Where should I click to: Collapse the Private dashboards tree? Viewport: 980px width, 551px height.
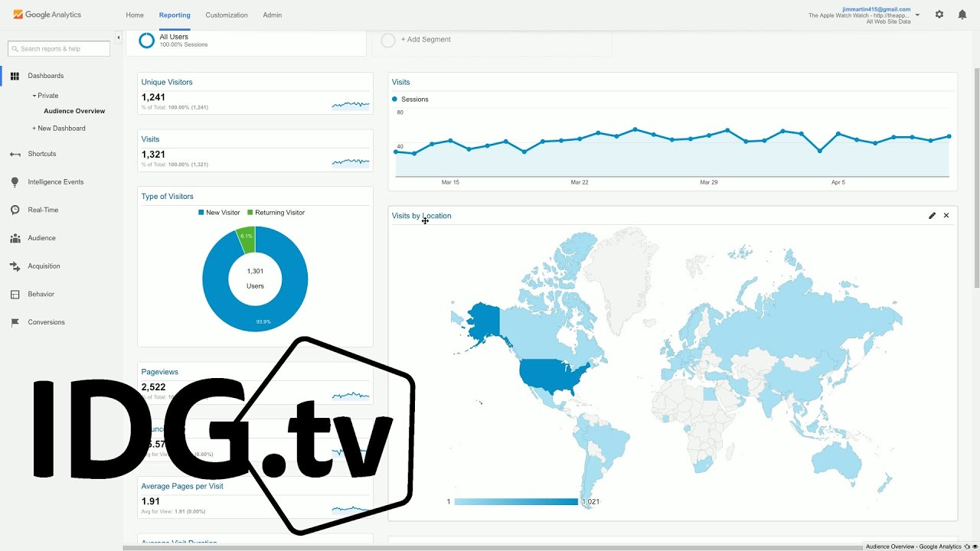click(x=34, y=96)
